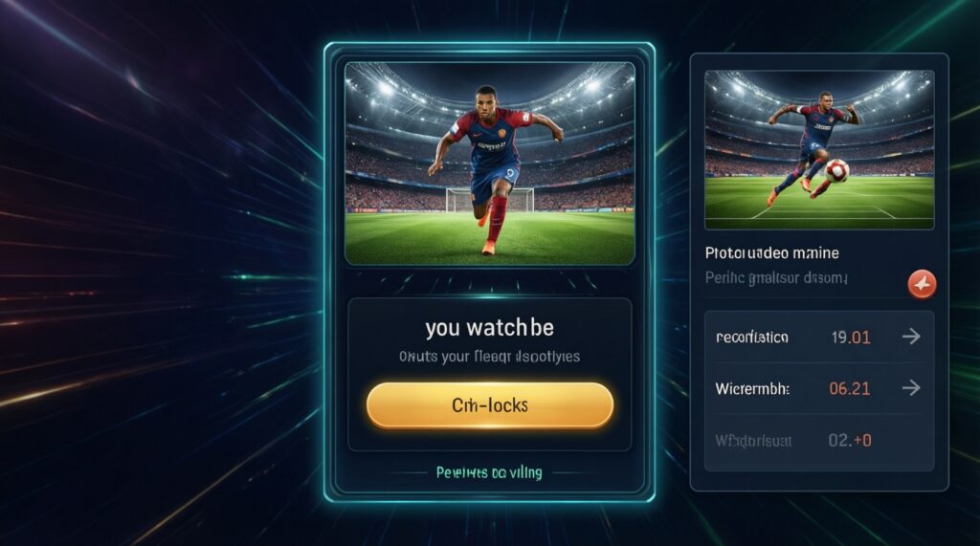
Task: Click the 19.01 value
Action: point(851,338)
